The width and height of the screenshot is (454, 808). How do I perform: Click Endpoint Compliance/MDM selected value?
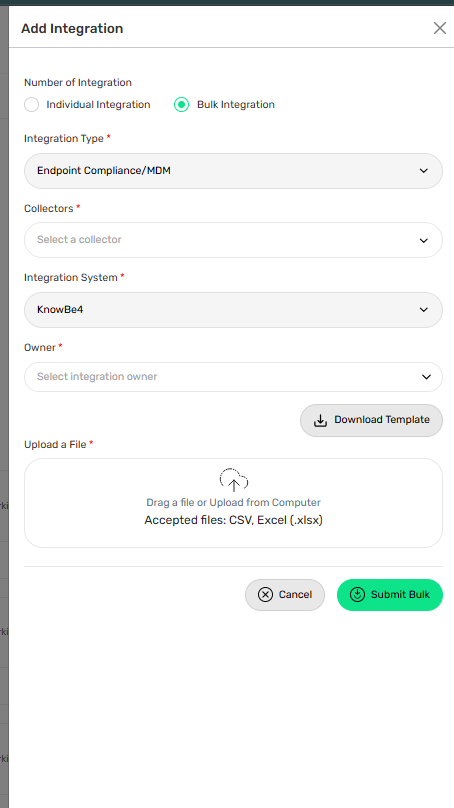[x=104, y=171]
